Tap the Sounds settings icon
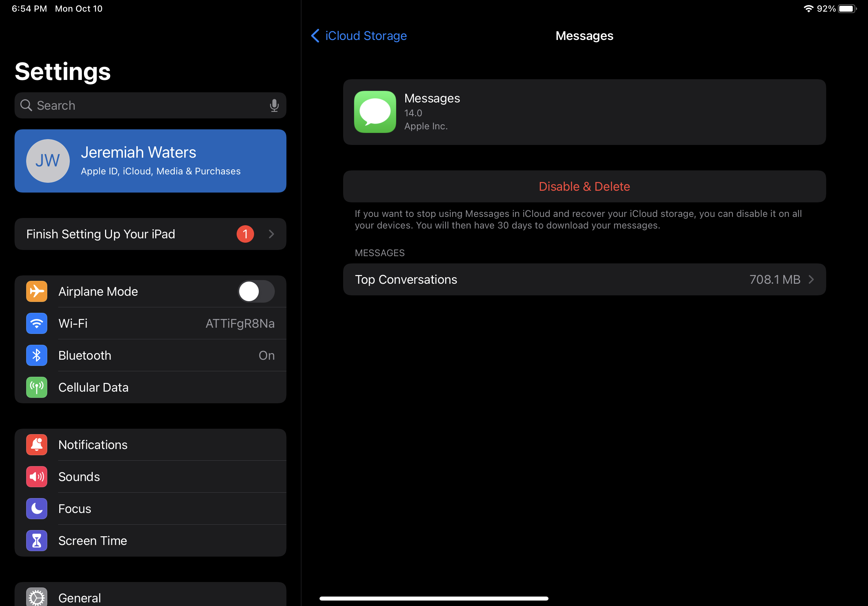The height and width of the screenshot is (606, 868). point(36,476)
